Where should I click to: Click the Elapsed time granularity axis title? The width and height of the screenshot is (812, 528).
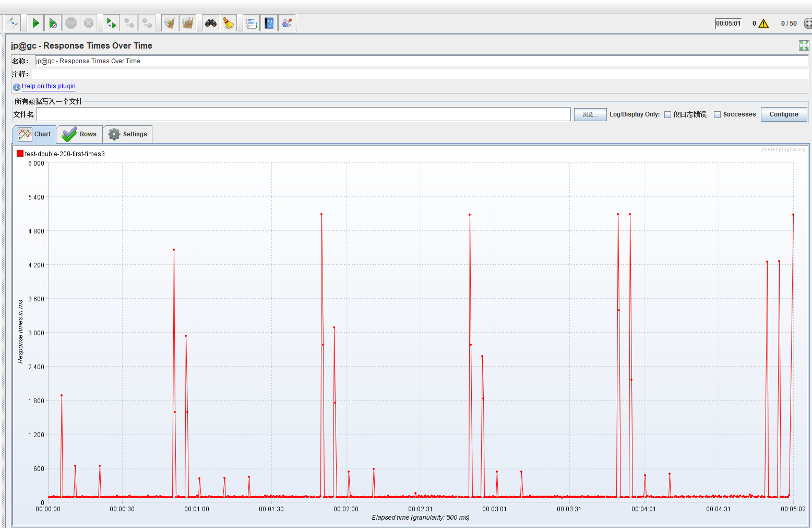tap(421, 518)
